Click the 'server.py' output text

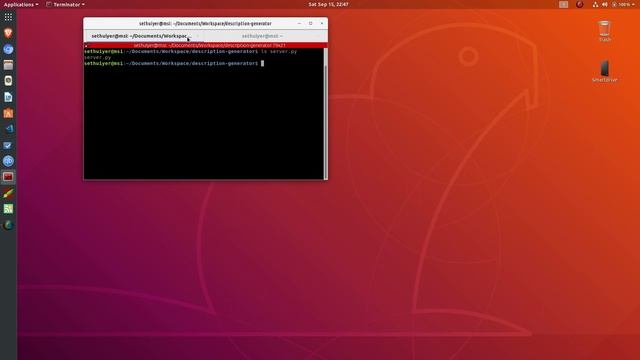pyautogui.click(x=98, y=58)
